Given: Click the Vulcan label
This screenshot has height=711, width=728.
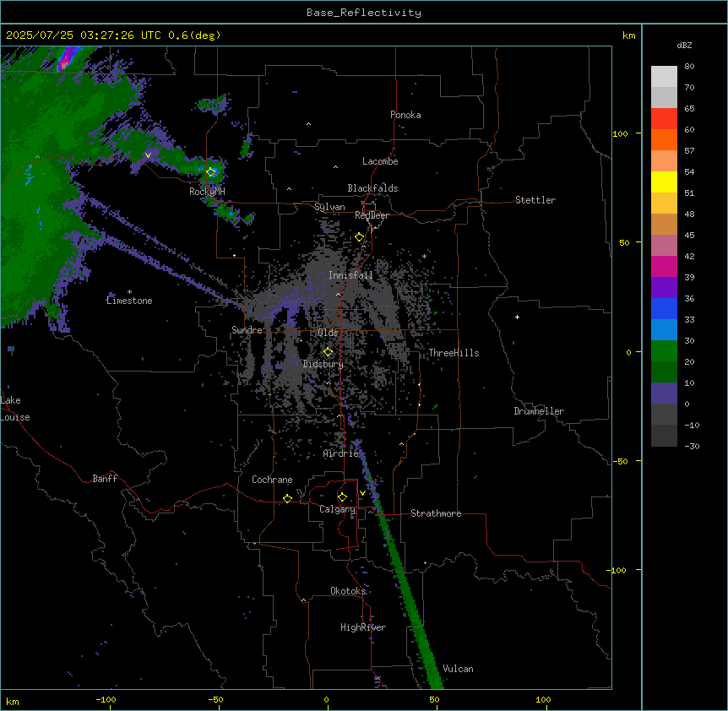Looking at the screenshot, I should pyautogui.click(x=459, y=669).
